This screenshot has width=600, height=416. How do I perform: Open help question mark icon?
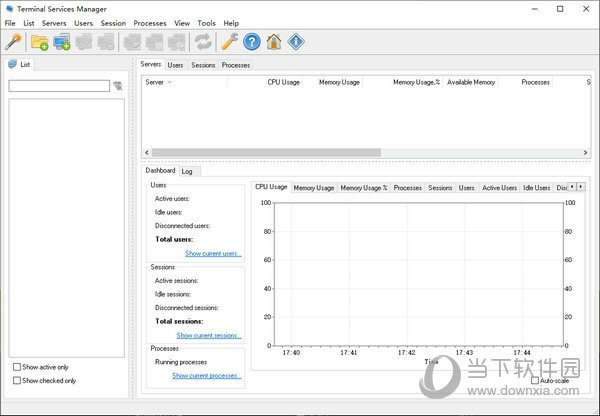[252, 42]
